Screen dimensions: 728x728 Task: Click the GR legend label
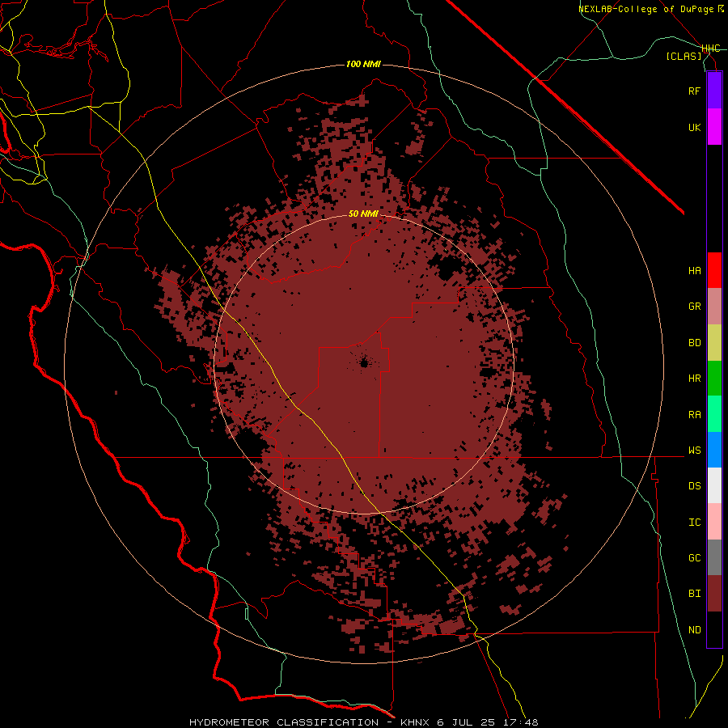[x=694, y=307]
